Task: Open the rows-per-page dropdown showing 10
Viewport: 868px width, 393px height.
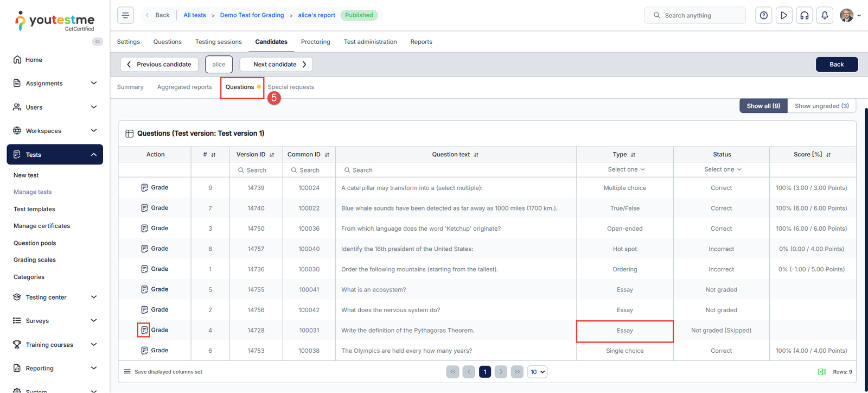Action: point(538,372)
